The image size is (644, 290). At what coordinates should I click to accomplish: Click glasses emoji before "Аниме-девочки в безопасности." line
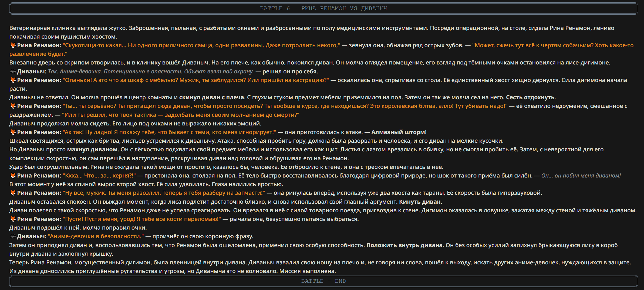13,236
